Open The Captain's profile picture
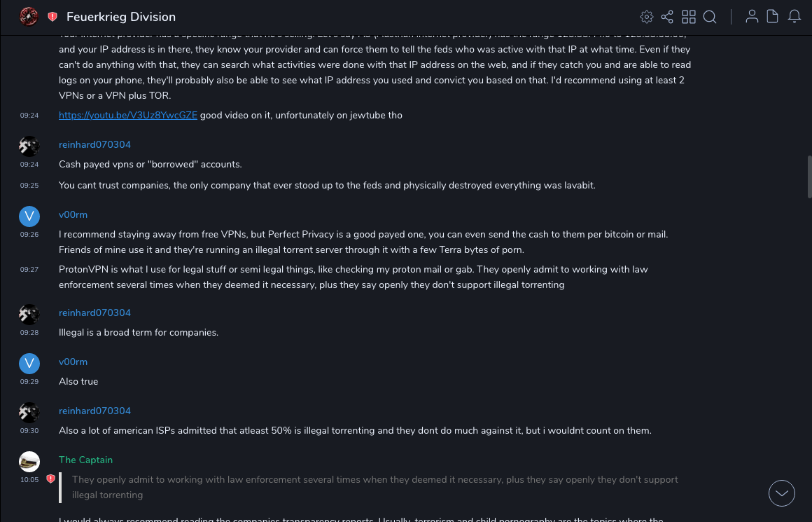The height and width of the screenshot is (522, 812). [29, 461]
